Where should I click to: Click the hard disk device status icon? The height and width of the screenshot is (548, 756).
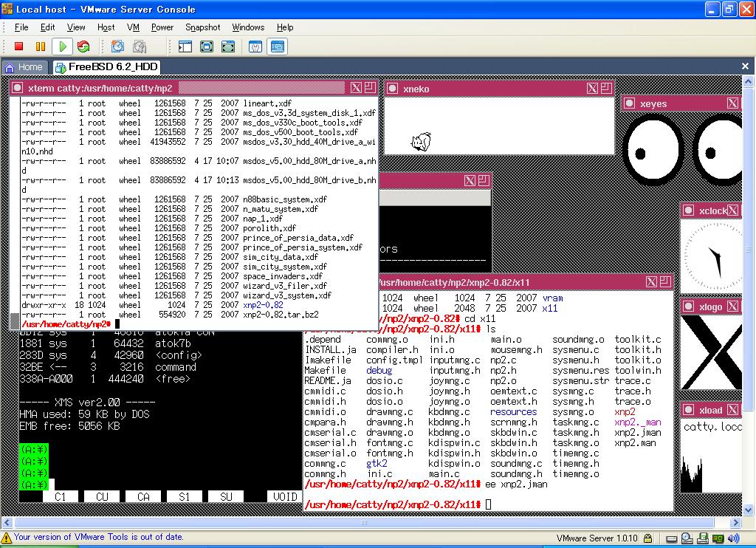pos(672,538)
